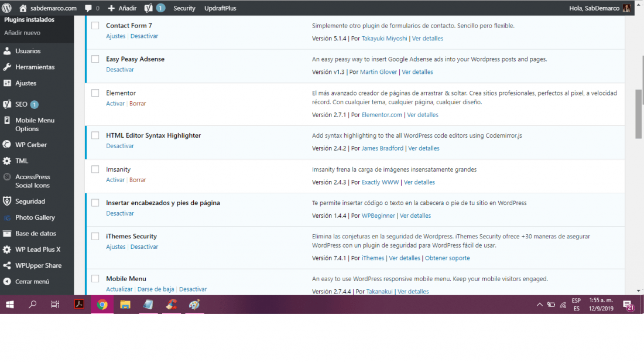Click the Herramientas wrench icon
This screenshot has height=362, width=644.
point(7,67)
